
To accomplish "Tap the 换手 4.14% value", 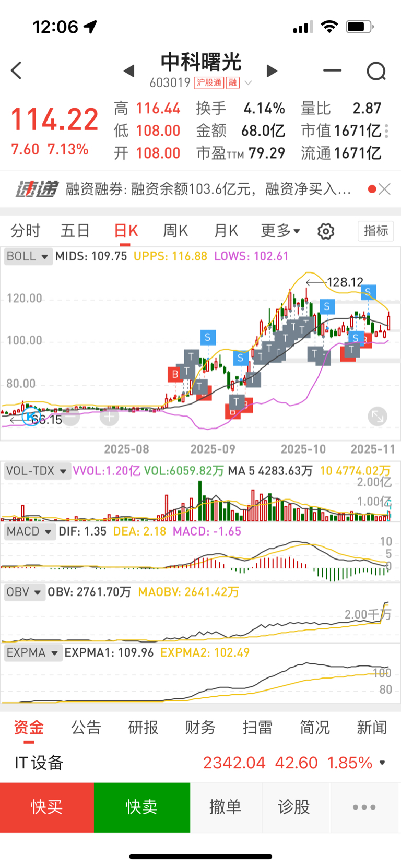I will click(x=264, y=109).
